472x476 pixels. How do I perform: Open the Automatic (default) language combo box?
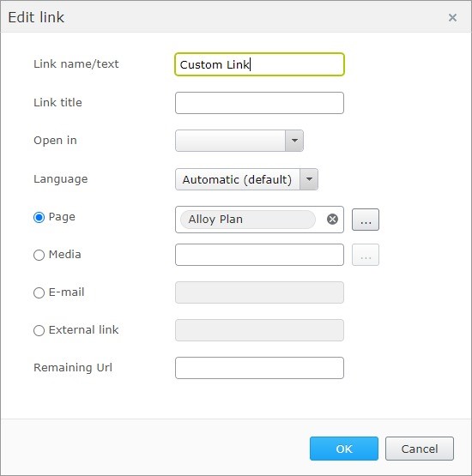click(246, 179)
